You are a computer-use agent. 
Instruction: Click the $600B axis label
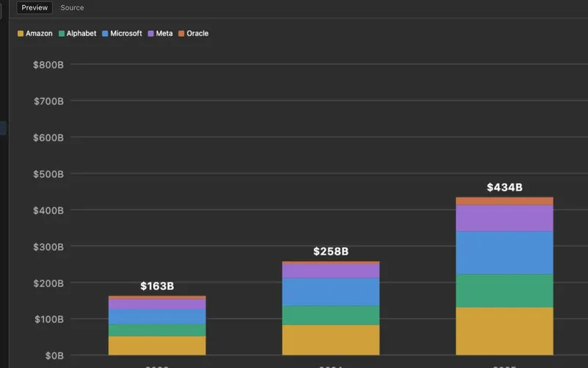coord(49,138)
